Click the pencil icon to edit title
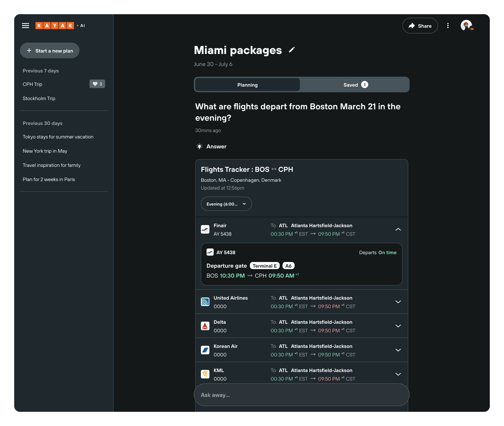504x426 pixels. 292,50
